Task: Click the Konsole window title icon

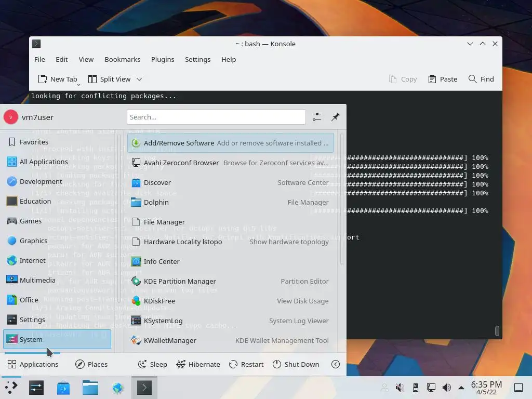Action: [x=36, y=44]
